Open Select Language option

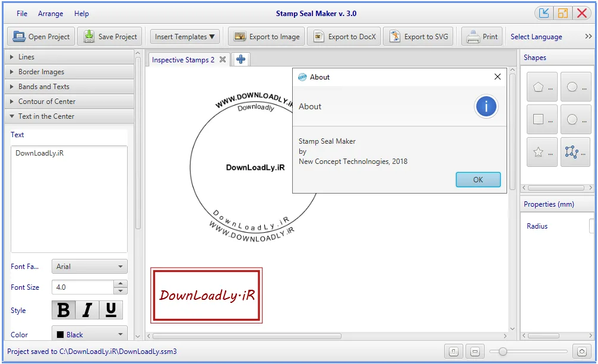tap(536, 37)
